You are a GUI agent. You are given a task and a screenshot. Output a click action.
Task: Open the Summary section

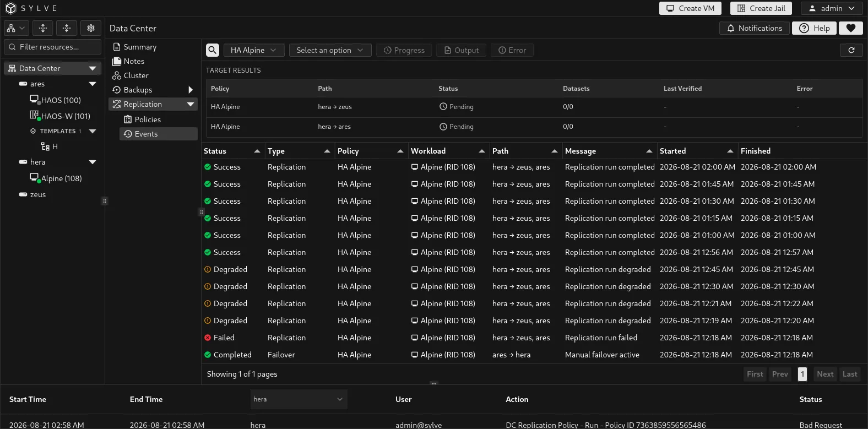[x=135, y=47]
